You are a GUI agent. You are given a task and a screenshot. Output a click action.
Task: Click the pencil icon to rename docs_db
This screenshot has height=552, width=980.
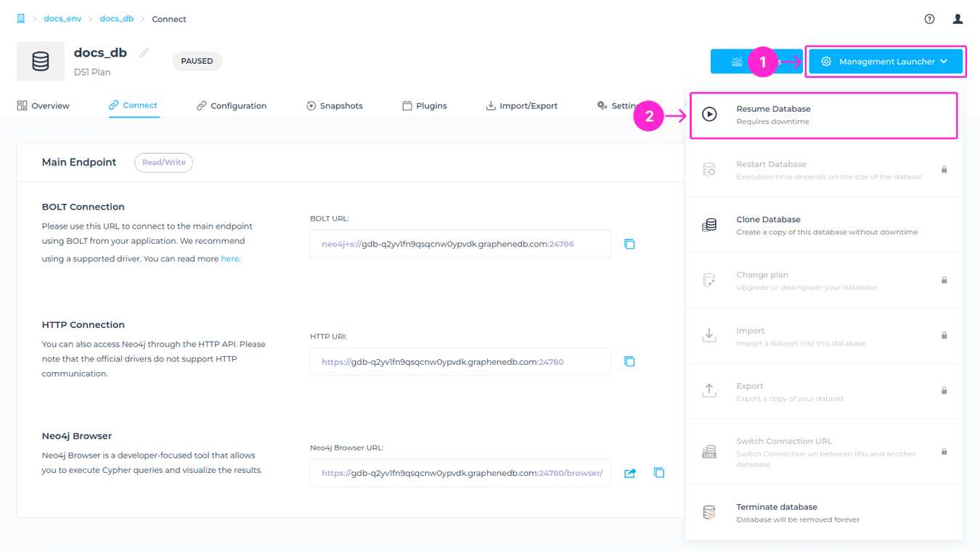click(144, 53)
